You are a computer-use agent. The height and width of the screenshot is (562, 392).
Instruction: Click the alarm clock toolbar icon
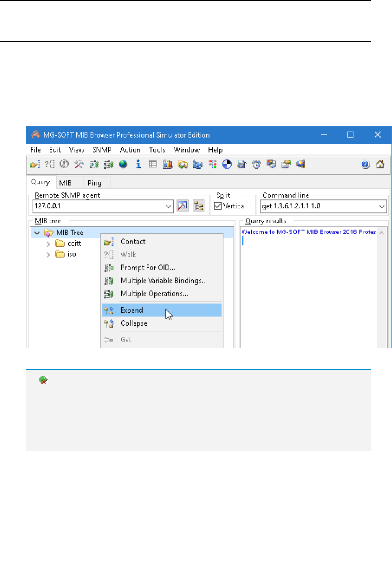(256, 164)
